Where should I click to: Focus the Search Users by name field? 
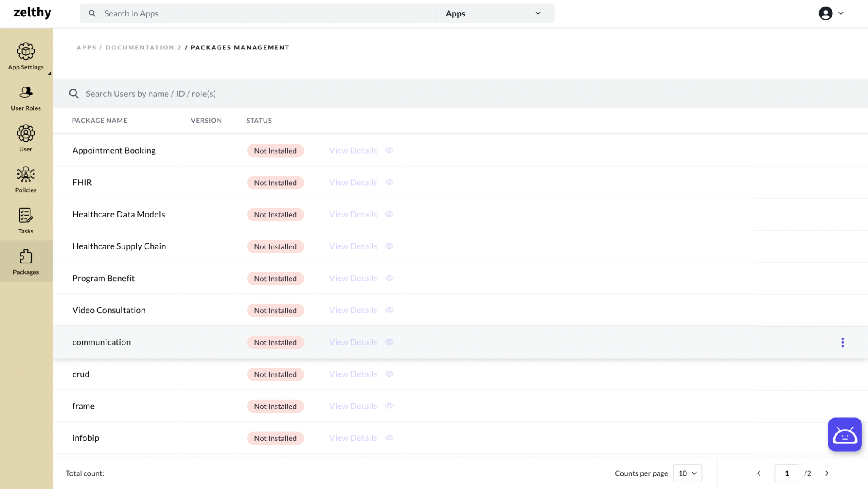coord(460,94)
